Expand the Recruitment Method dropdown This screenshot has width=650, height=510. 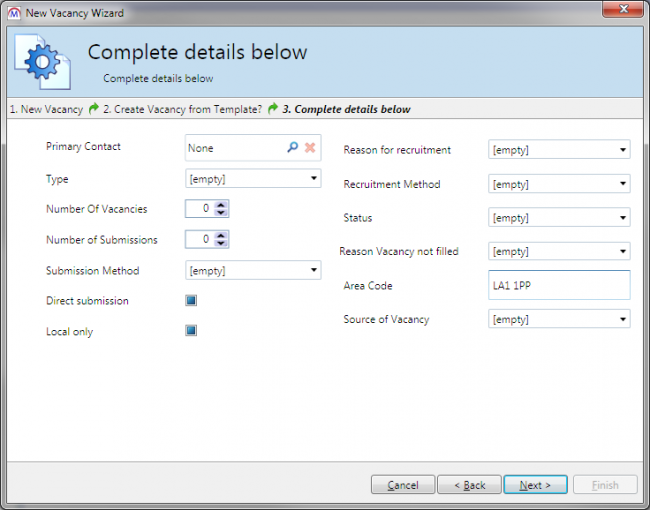point(623,184)
